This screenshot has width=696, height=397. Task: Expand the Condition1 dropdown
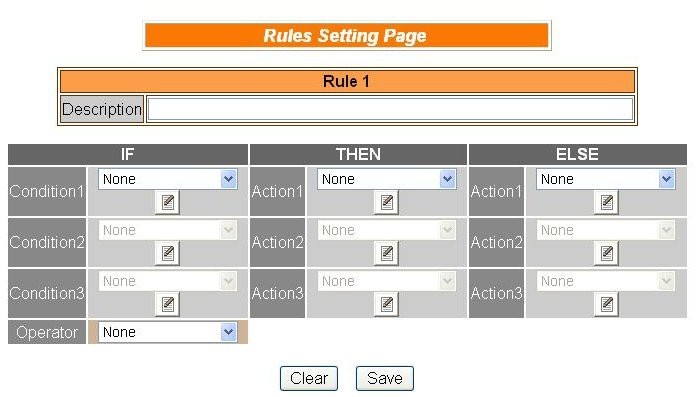tap(168, 179)
